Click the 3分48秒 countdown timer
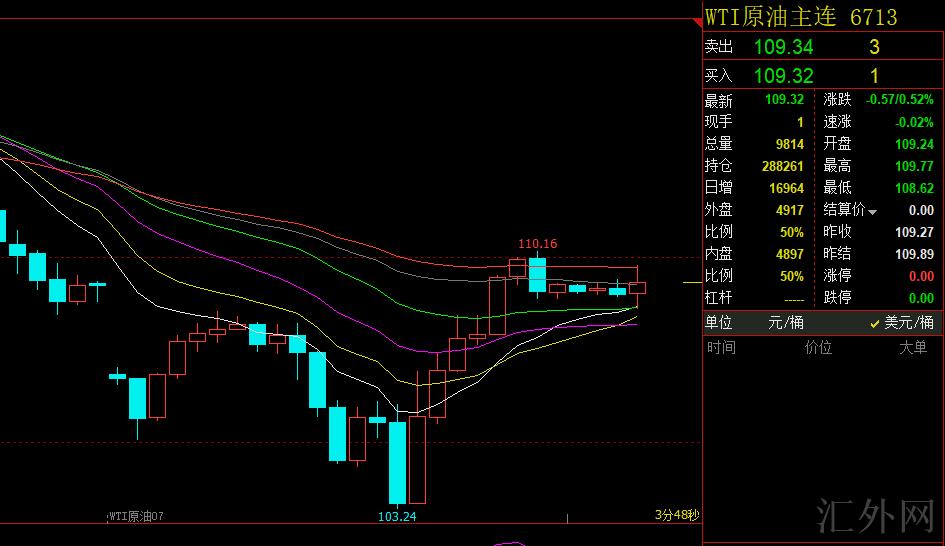945x546 pixels. click(x=677, y=516)
